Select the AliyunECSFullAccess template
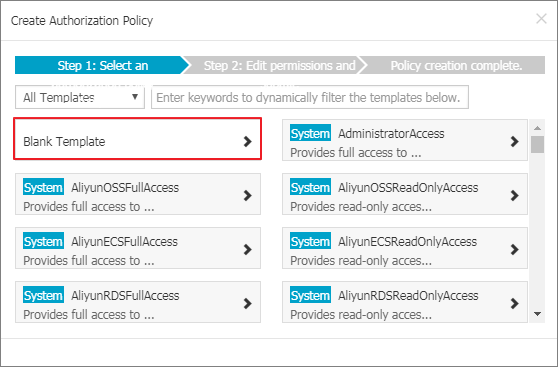Viewport: 558px width, 367px height. (x=138, y=248)
